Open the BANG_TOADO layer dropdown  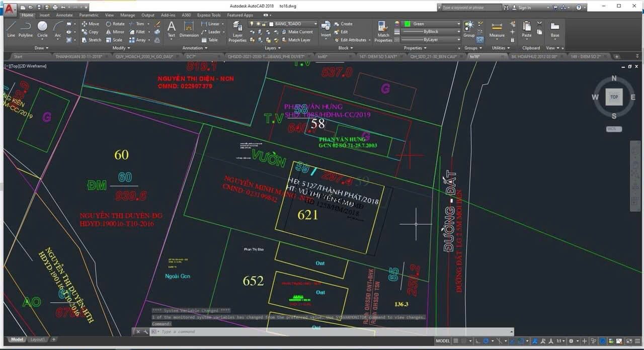(294, 24)
